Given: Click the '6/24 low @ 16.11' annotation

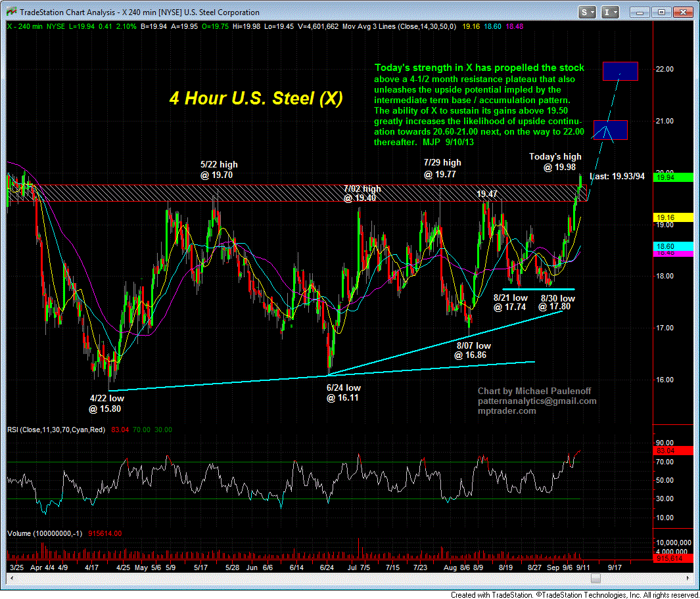Looking at the screenshot, I should pyautogui.click(x=343, y=393).
